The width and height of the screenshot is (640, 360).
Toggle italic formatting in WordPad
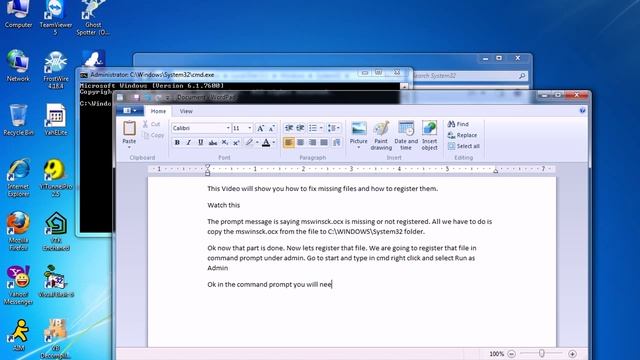(x=189, y=142)
